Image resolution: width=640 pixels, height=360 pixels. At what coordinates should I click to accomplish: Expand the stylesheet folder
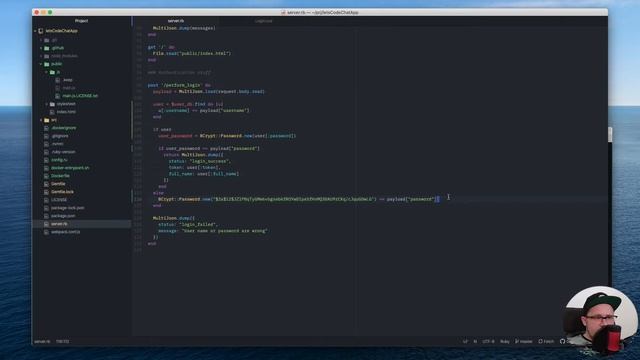tap(47, 104)
